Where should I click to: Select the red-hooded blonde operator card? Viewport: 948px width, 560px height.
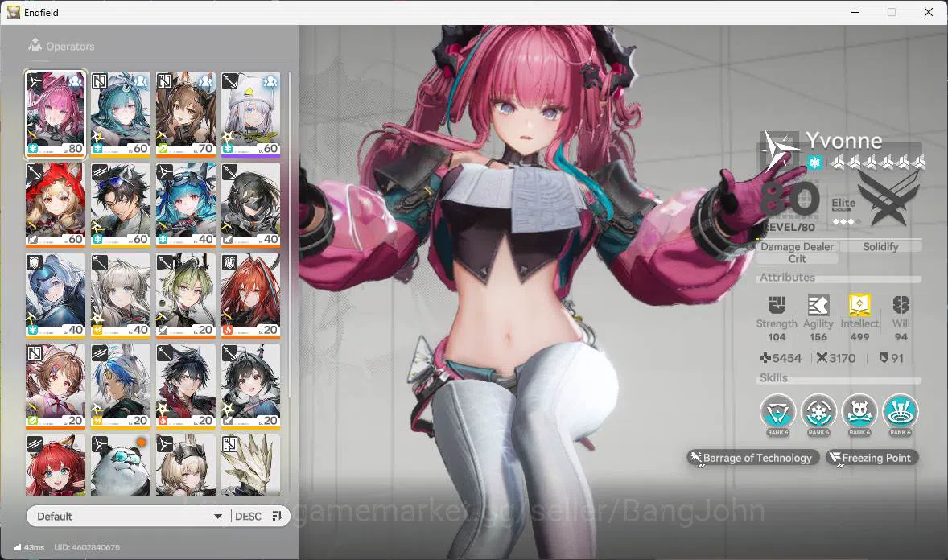point(55,204)
